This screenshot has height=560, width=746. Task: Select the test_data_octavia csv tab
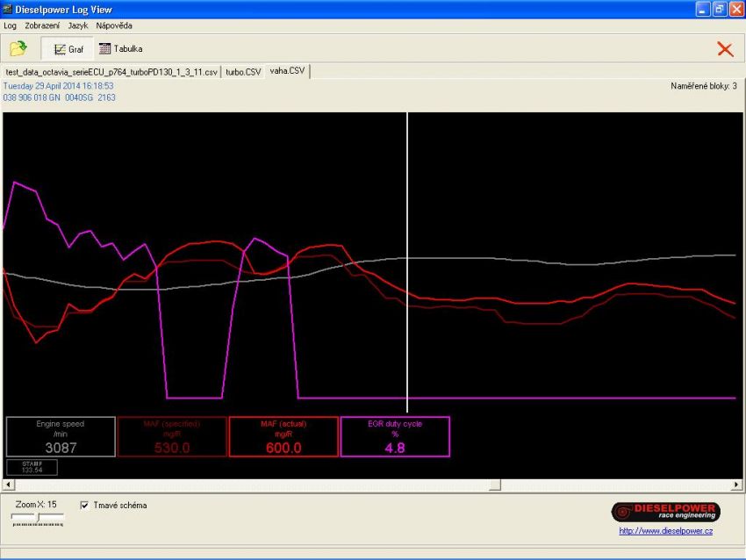(111, 72)
